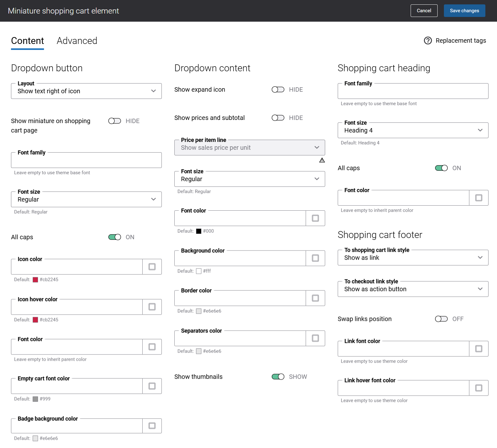Open color picker for Border color
This screenshot has height=448, width=497.
pyautogui.click(x=315, y=298)
